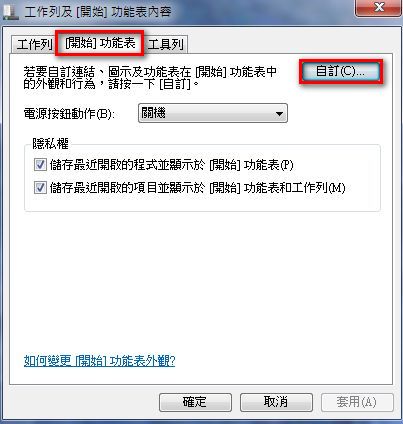Click the window icon in the title bar
The width and height of the screenshot is (403, 424).
pyautogui.click(x=11, y=12)
